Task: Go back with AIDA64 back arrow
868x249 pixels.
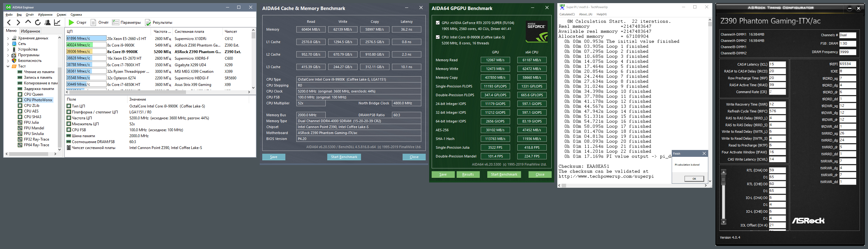Action: click(9, 22)
